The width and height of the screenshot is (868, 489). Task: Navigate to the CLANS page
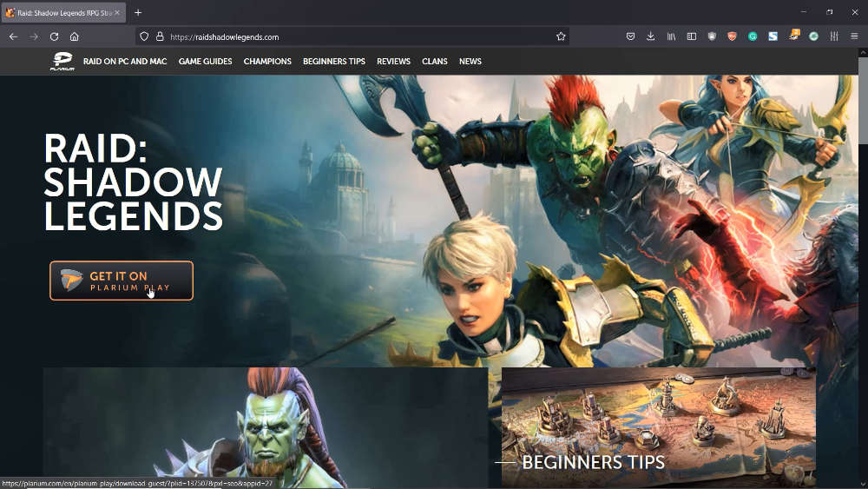point(435,62)
